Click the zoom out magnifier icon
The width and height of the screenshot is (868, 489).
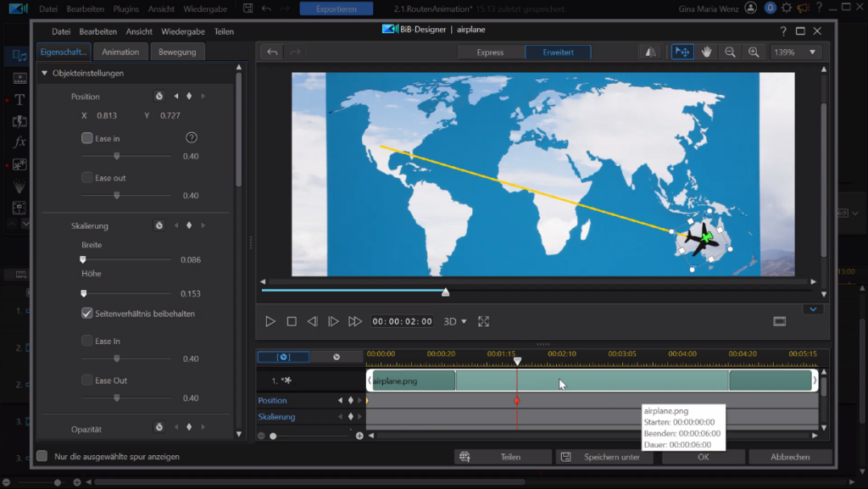pos(730,53)
